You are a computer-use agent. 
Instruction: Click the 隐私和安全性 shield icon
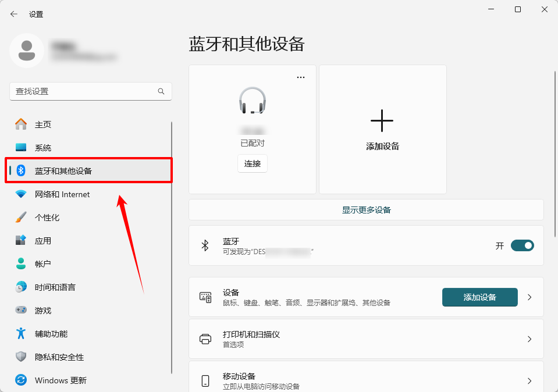pyautogui.click(x=21, y=357)
